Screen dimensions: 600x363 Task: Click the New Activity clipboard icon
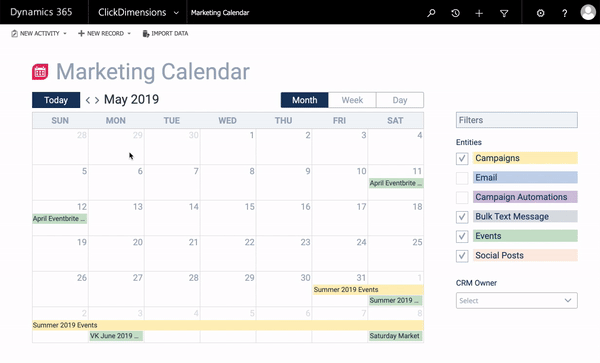[14, 34]
